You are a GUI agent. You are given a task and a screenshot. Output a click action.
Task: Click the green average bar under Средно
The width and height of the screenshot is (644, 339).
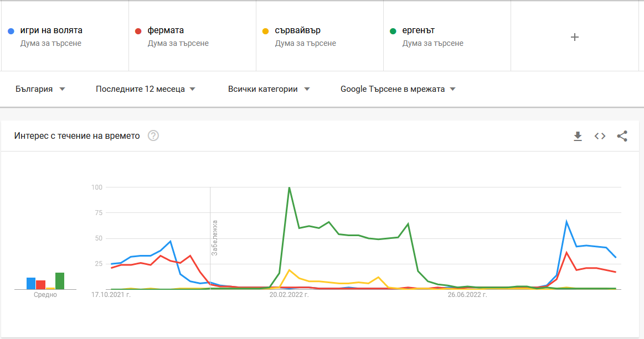(60, 281)
